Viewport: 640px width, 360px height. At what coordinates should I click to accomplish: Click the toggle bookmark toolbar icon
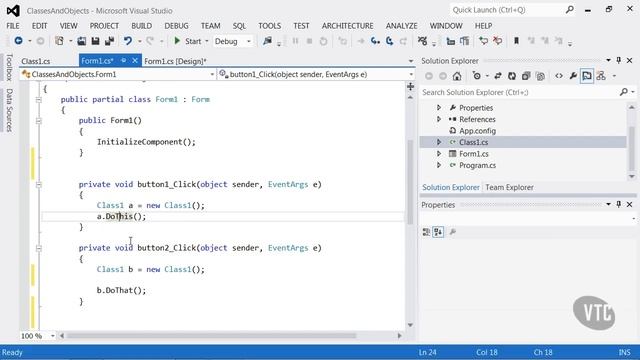point(516,41)
